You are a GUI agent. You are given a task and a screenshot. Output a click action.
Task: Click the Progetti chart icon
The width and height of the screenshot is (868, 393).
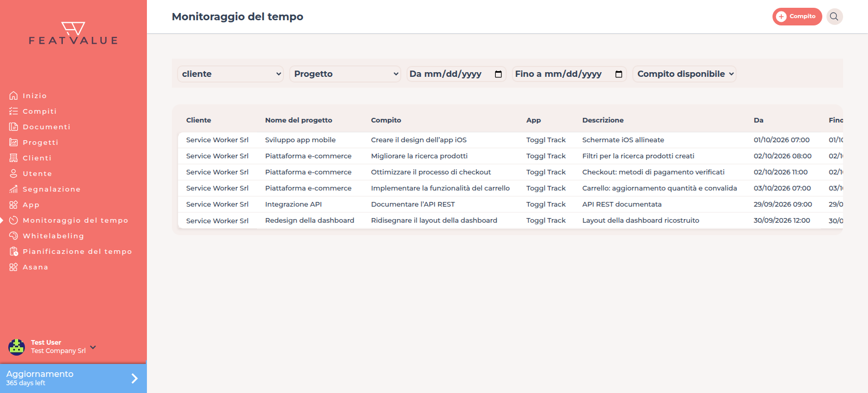tap(13, 142)
